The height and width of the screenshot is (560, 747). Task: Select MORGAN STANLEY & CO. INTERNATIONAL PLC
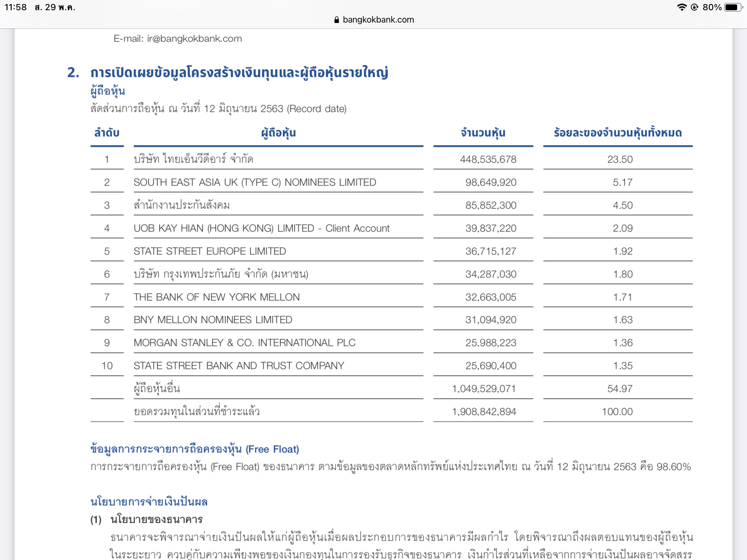(x=244, y=343)
